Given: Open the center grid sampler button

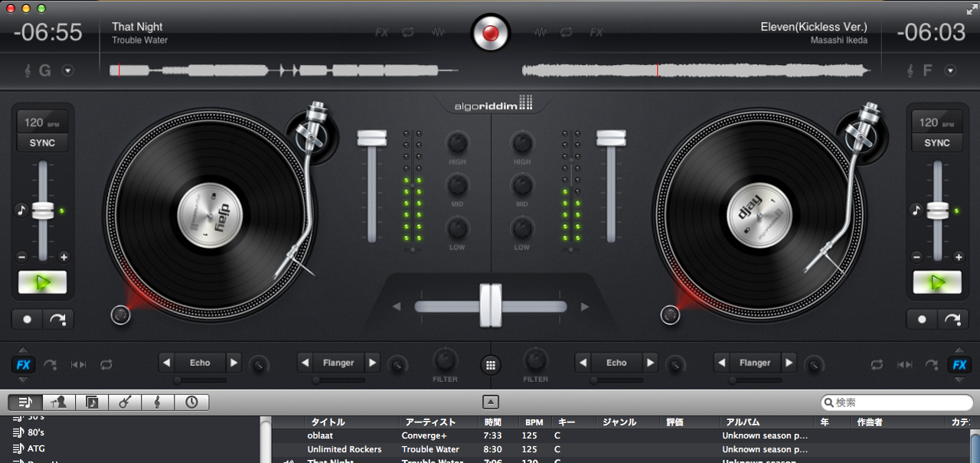Looking at the screenshot, I should click(x=491, y=364).
